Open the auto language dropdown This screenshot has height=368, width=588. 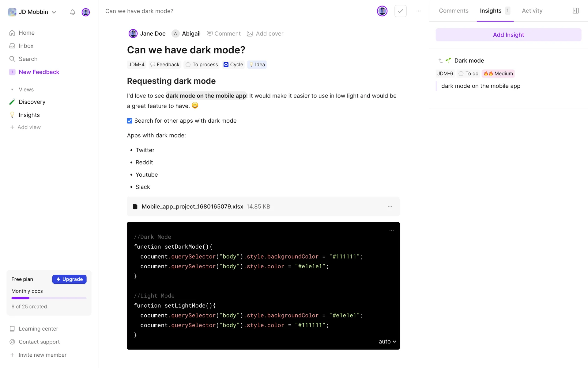[x=387, y=341]
